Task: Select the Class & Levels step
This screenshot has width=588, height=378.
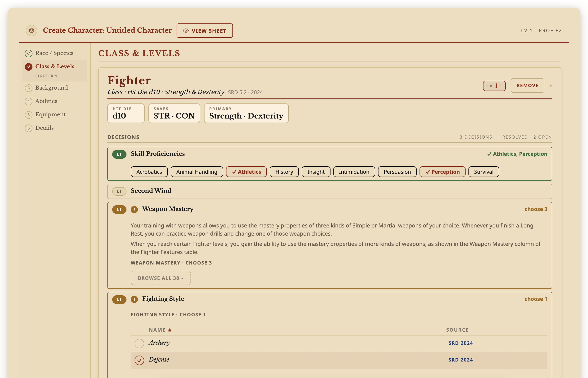Action: [x=54, y=71]
